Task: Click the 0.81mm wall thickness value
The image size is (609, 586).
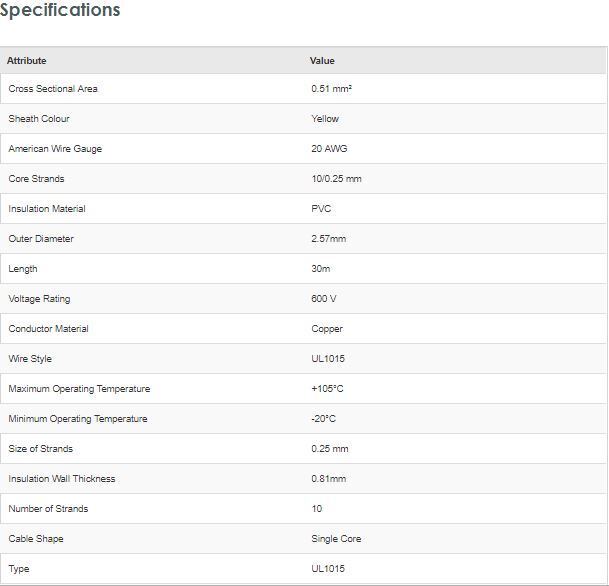Action: (x=328, y=479)
